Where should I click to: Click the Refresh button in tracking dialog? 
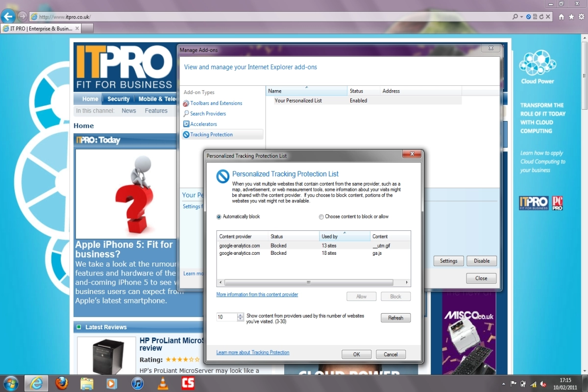coord(395,318)
